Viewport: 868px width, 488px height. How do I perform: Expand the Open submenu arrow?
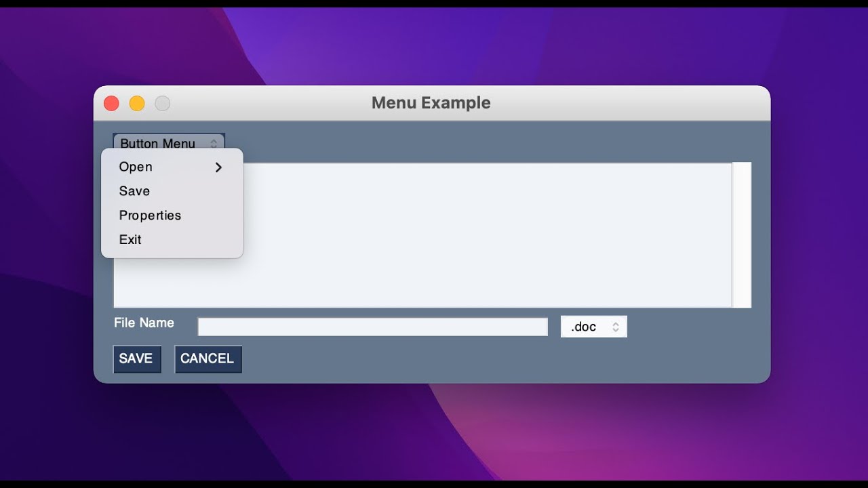click(x=218, y=167)
